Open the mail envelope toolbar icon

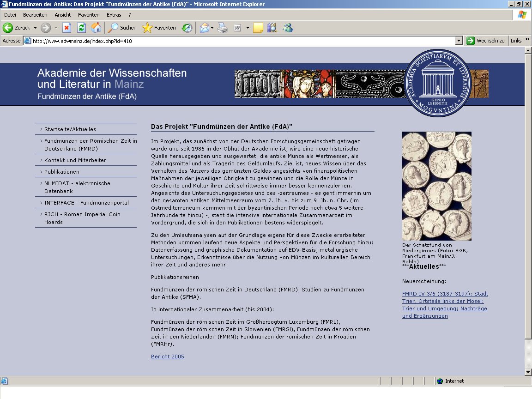coord(204,28)
